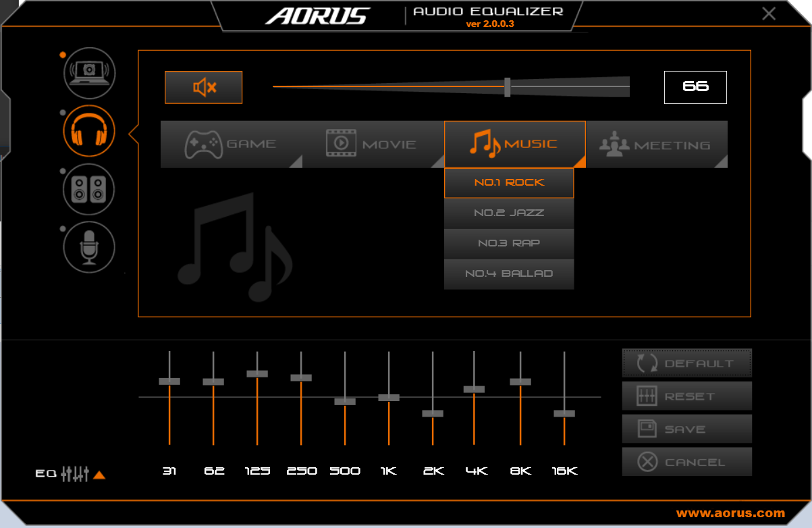Click the volume value field showing 66
The width and height of the screenshot is (812, 528).
tap(695, 87)
